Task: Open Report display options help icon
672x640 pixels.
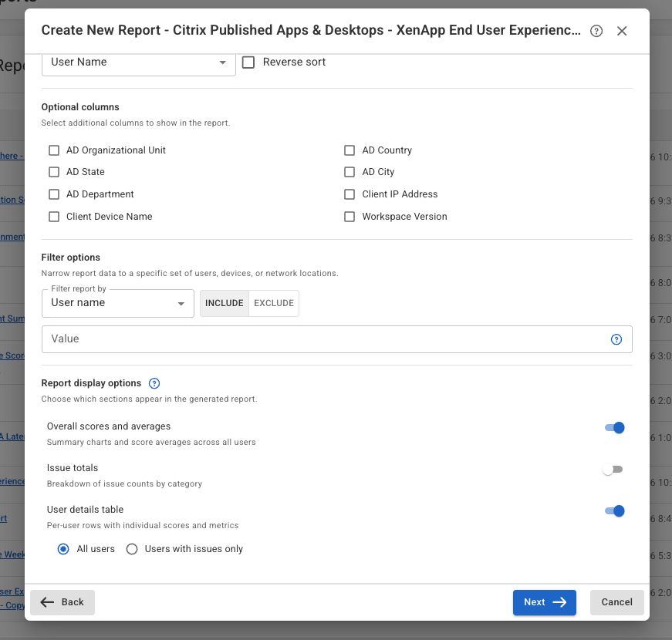Action: coord(154,383)
